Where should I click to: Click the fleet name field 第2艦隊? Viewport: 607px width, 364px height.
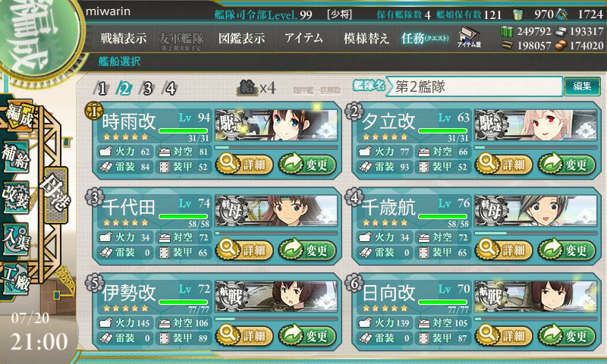[x=475, y=86]
